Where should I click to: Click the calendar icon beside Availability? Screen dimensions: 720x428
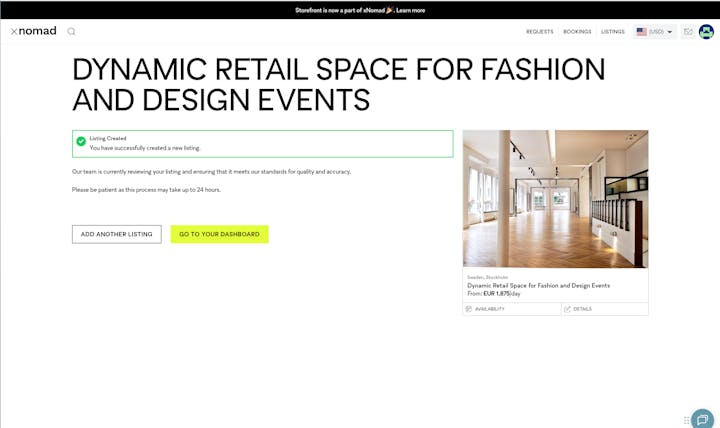click(468, 309)
